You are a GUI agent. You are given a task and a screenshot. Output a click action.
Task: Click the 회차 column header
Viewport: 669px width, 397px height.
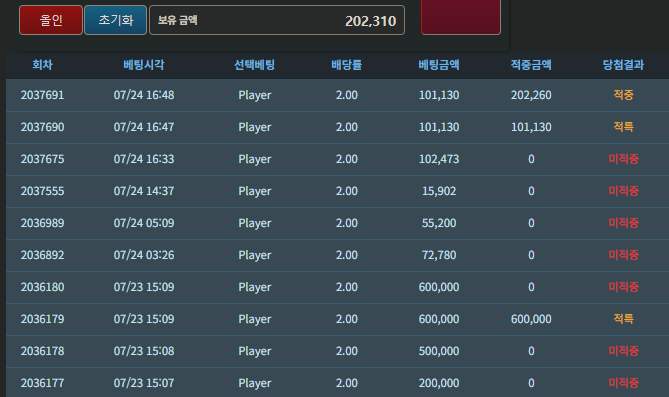coord(43,65)
